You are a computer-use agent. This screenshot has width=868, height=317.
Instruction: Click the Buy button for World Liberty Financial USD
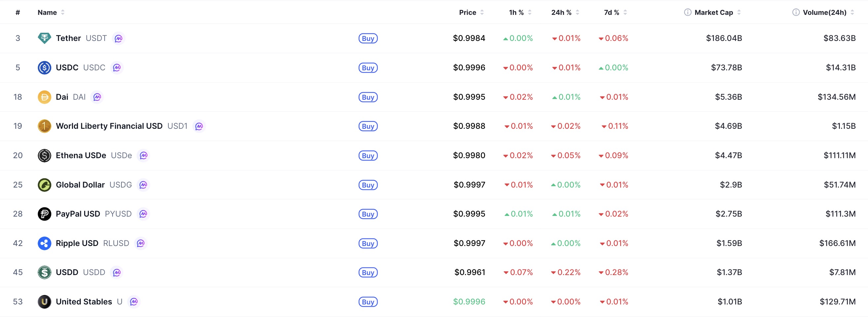(368, 126)
